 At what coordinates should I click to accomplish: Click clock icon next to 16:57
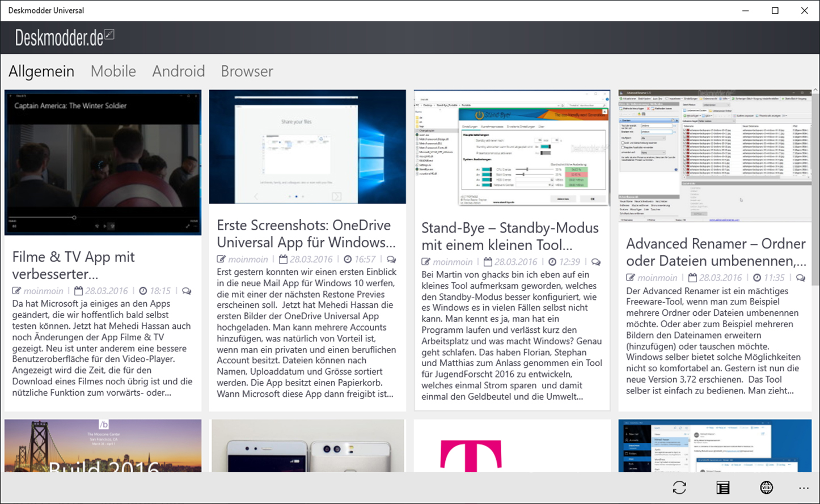[348, 259]
